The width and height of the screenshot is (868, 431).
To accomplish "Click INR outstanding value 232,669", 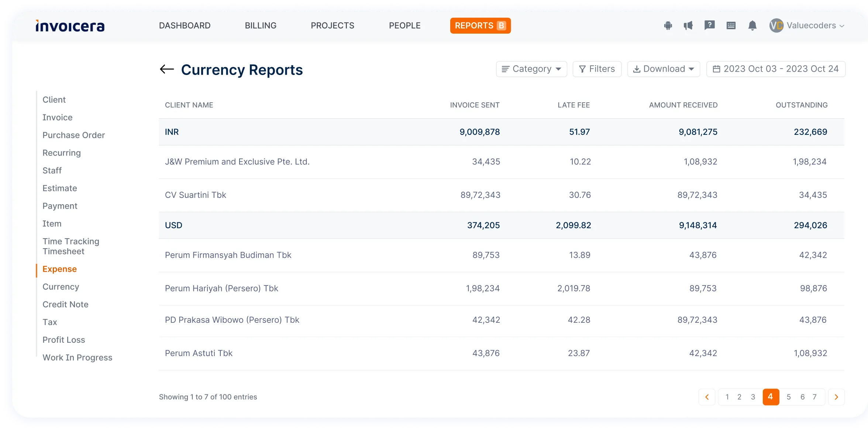I will pos(810,132).
